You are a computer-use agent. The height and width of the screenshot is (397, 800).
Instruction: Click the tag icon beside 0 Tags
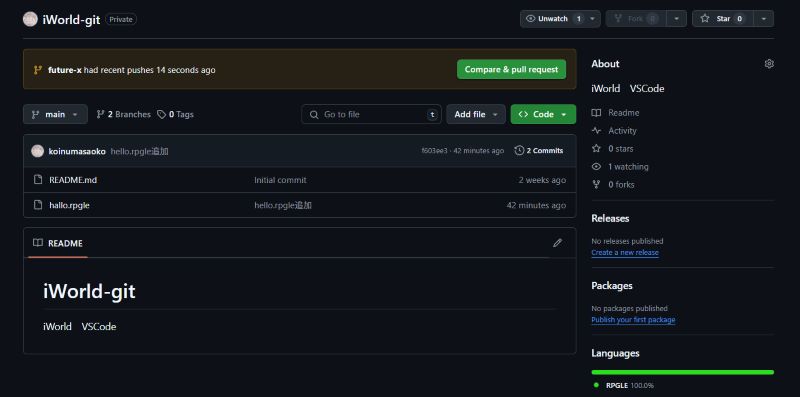[161, 114]
